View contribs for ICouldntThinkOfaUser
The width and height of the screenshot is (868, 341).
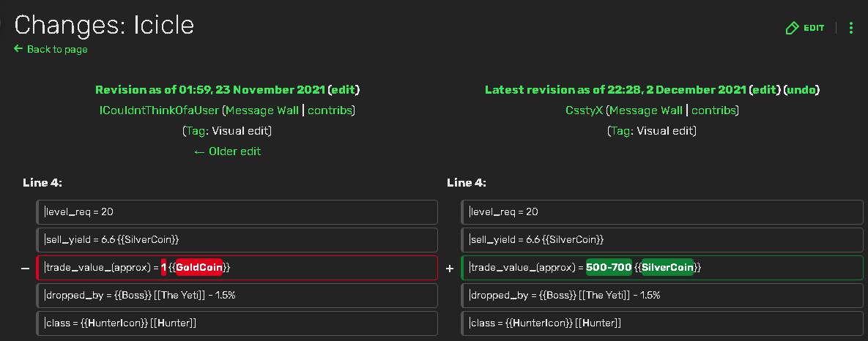click(330, 110)
